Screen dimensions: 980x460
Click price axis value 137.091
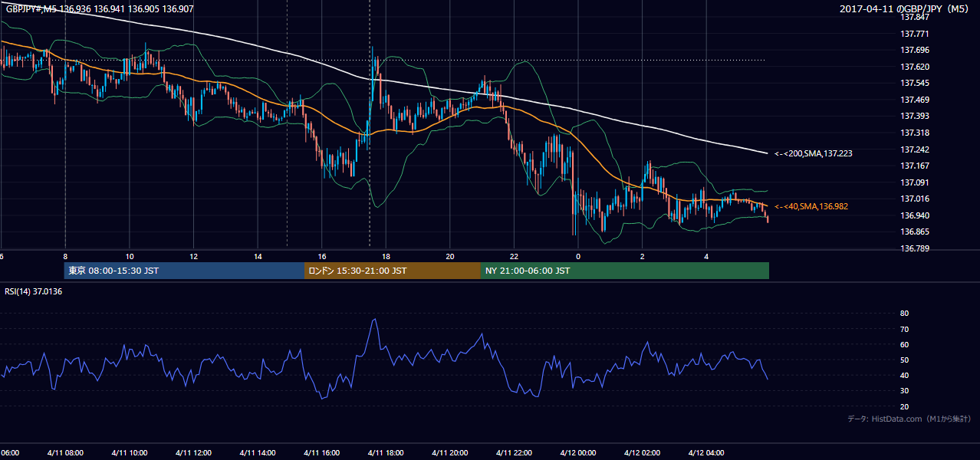pyautogui.click(x=914, y=182)
